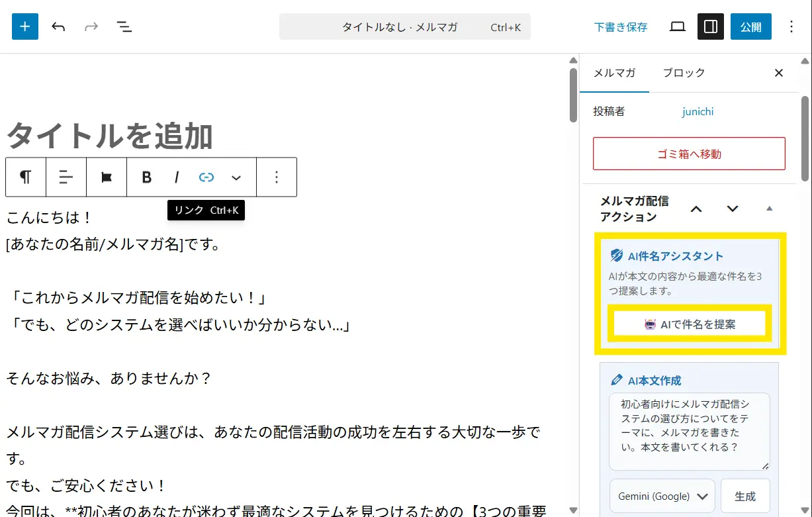Toggle the settings sidebar panel
Image resolution: width=812 pixels, height=517 pixels.
click(x=711, y=26)
